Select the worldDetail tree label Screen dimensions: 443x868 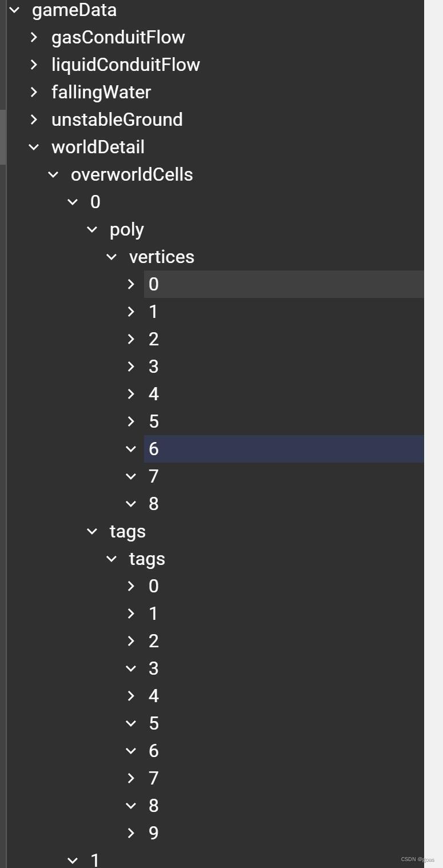98,147
